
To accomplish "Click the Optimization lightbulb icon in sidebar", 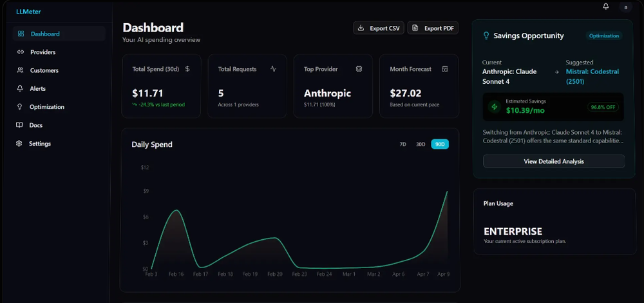I will coord(19,107).
